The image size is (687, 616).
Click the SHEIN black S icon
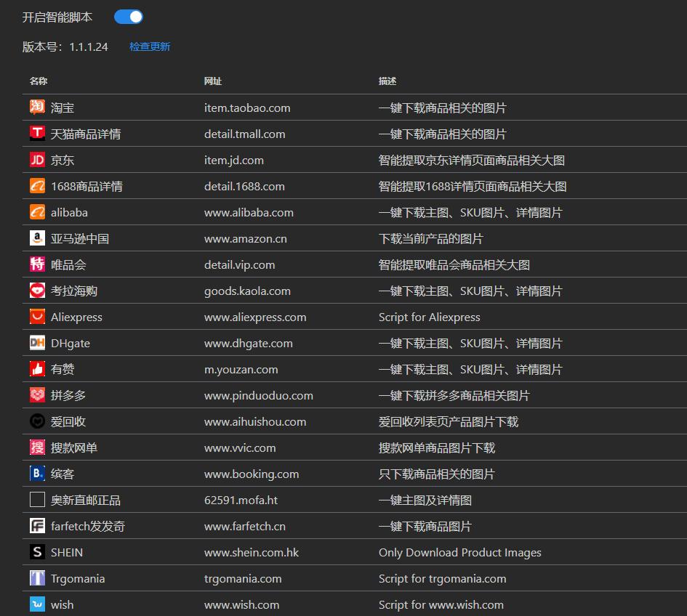coord(37,552)
